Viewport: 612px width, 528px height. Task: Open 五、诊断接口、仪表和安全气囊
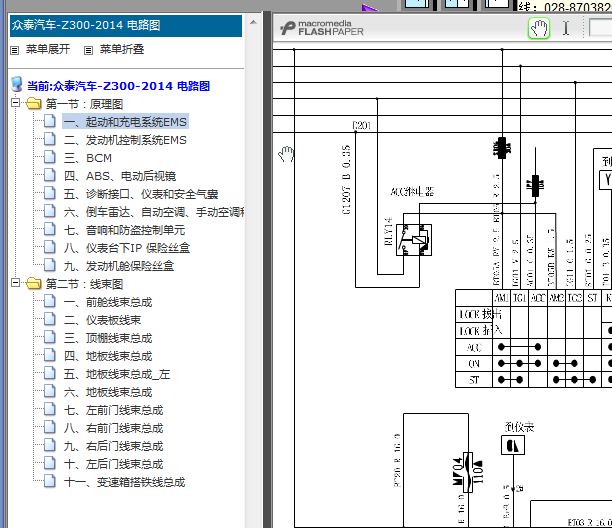(x=141, y=194)
